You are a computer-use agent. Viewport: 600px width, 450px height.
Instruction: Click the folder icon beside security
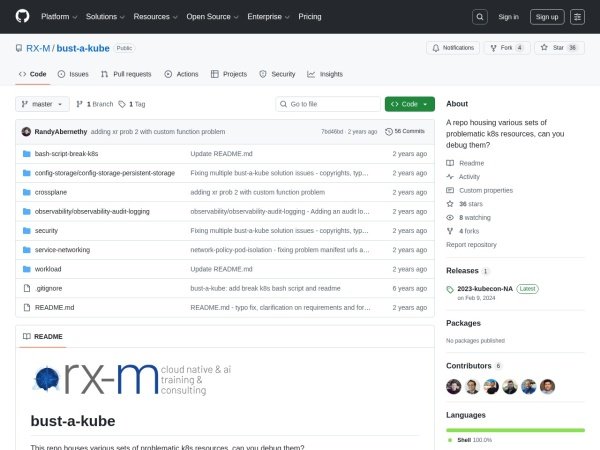[27, 230]
